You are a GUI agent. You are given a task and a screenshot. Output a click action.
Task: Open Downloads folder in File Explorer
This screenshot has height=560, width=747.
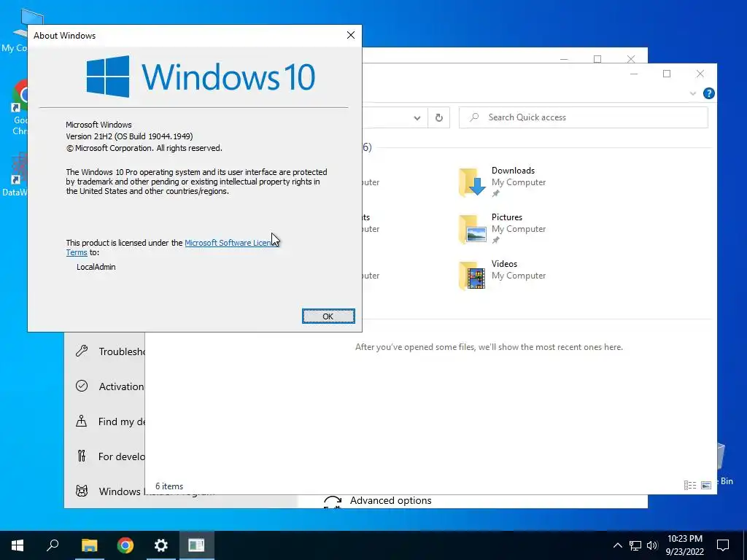pyautogui.click(x=503, y=182)
